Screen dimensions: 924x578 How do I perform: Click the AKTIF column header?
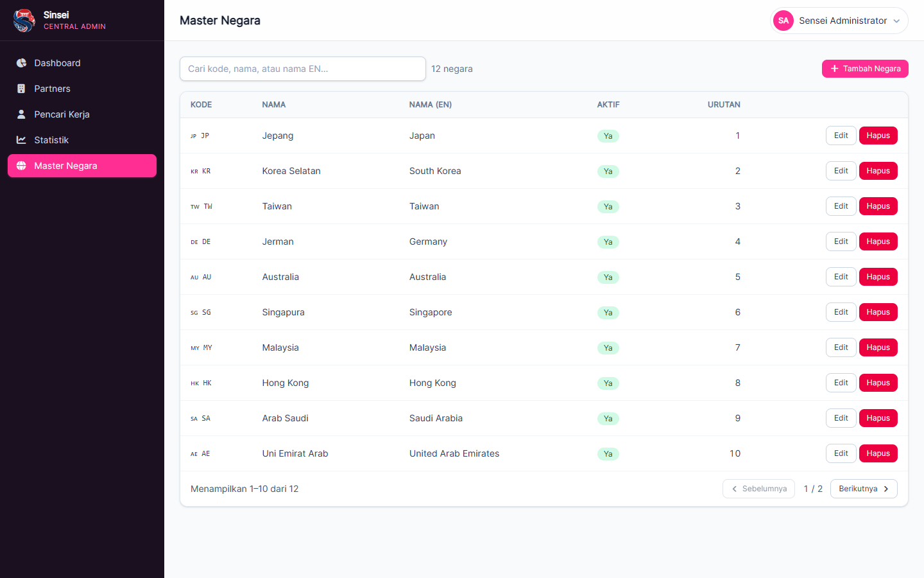click(x=608, y=105)
